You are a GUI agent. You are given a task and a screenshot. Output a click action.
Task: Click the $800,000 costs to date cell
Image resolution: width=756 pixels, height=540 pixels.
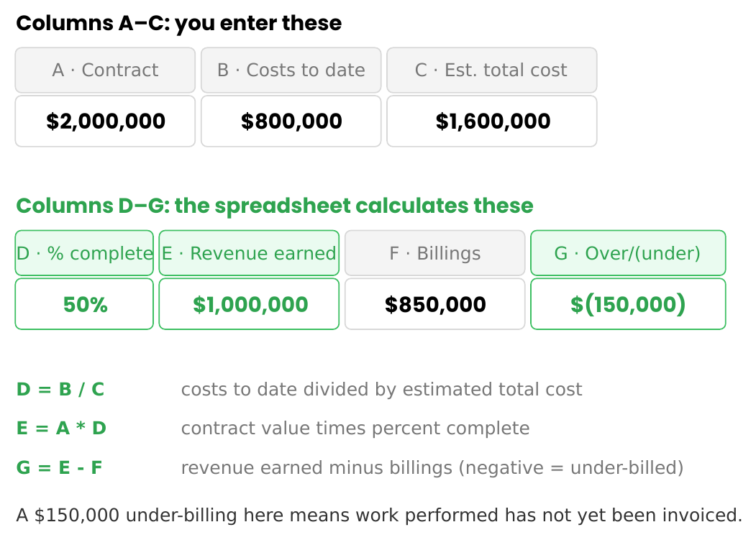pos(291,121)
